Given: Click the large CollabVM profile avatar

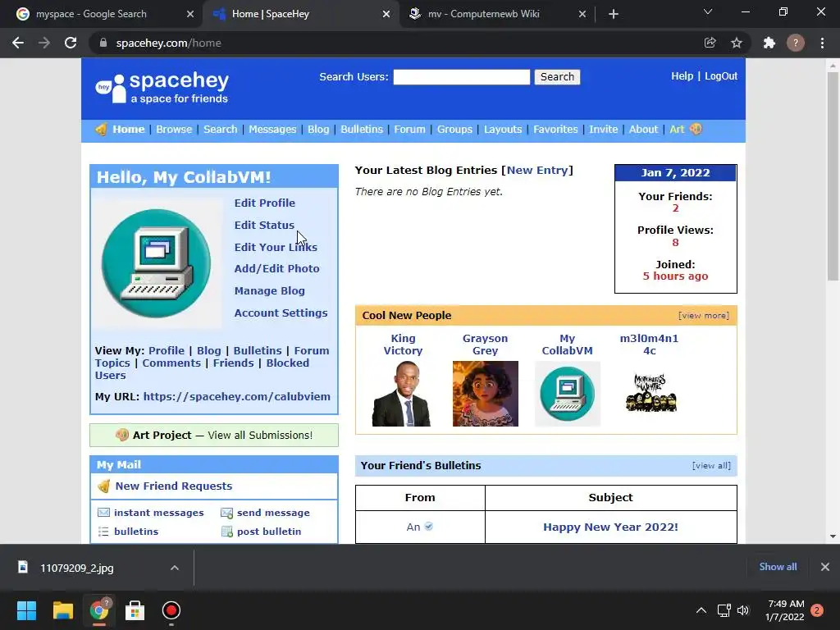Looking at the screenshot, I should (x=156, y=263).
